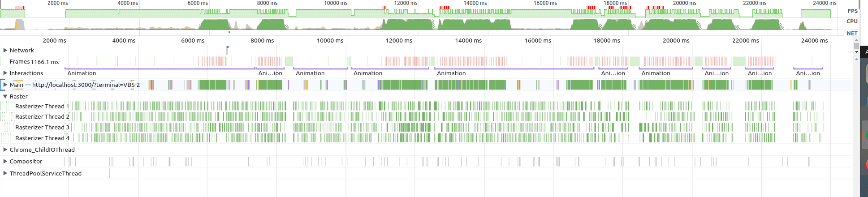Select the Animation interaction starting near 12600 ms
The height and width of the screenshot is (197, 868).
514,73
